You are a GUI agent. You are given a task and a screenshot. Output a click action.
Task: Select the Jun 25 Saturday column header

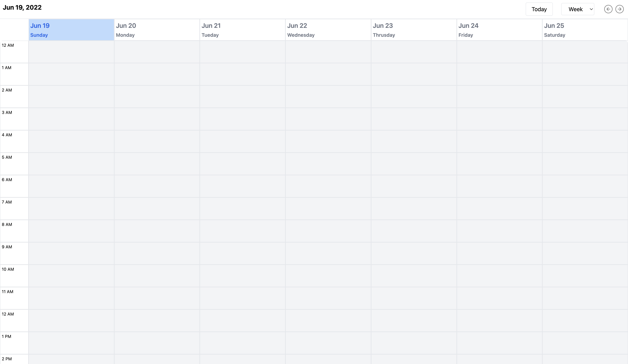(x=585, y=30)
